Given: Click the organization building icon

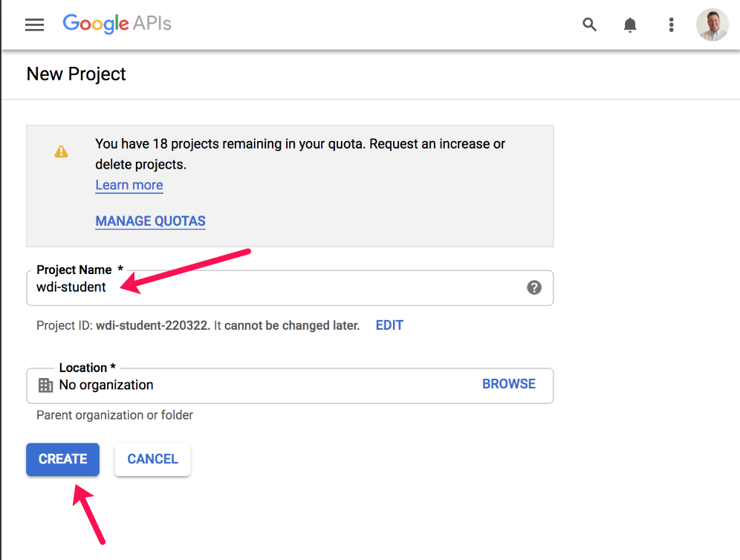Looking at the screenshot, I should (45, 385).
